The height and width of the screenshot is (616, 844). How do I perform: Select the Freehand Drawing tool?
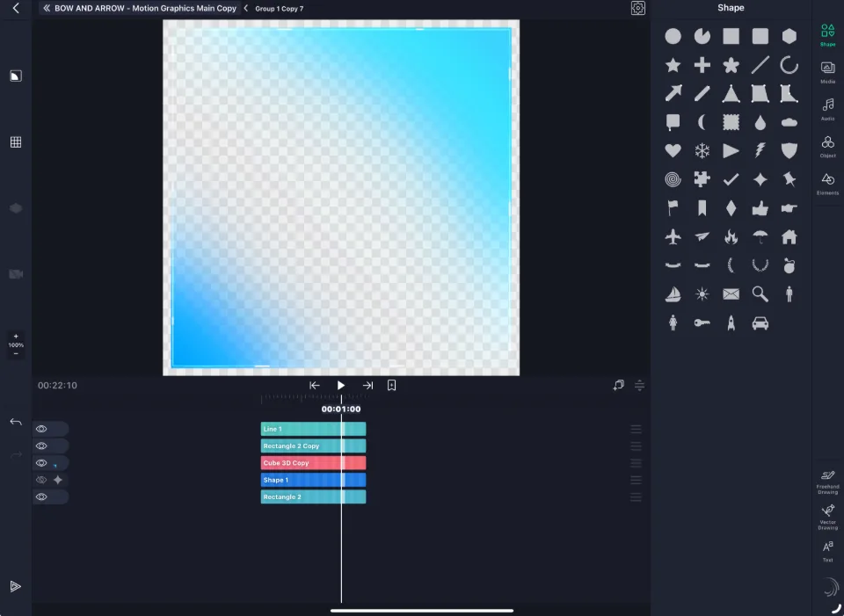coord(828,482)
